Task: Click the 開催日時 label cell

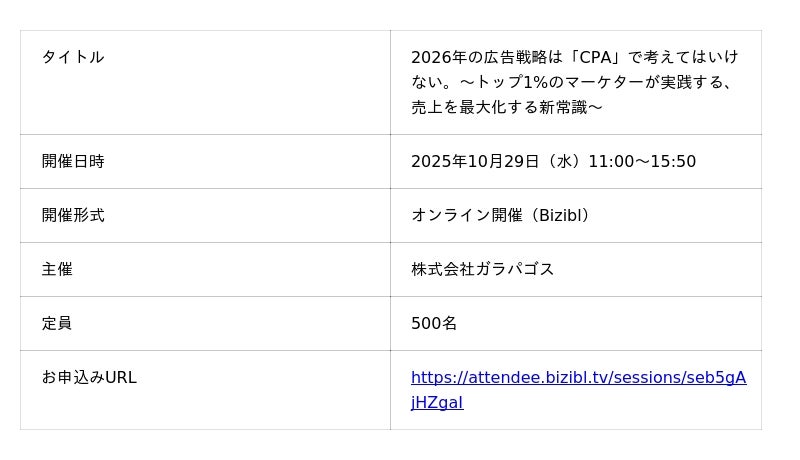Action: tap(73, 161)
